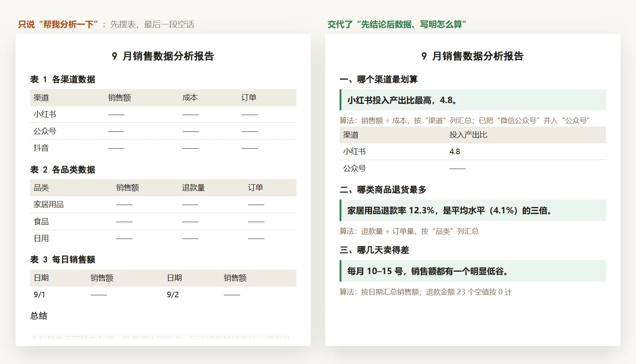This screenshot has height=364, width=636.
Task: Click the note 算法：销售额 ÷ 成本
Action: [x=465, y=121]
